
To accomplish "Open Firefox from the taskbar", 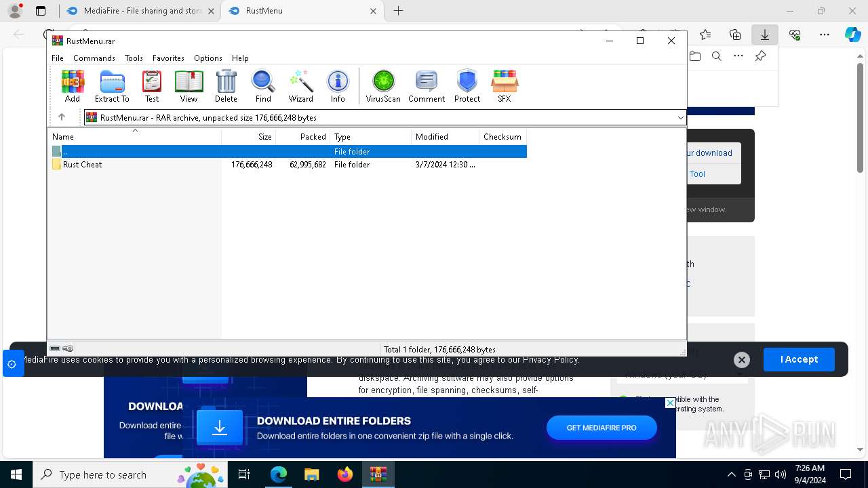I will pos(345,474).
